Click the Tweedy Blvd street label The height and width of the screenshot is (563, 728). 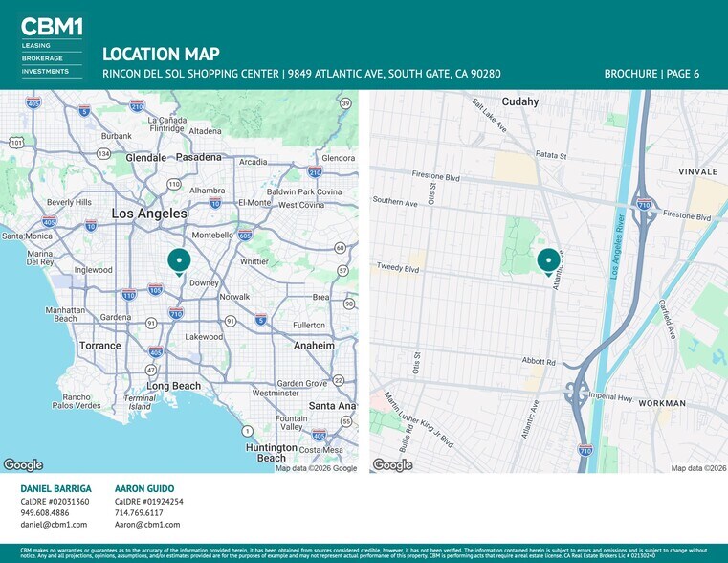[x=398, y=267]
